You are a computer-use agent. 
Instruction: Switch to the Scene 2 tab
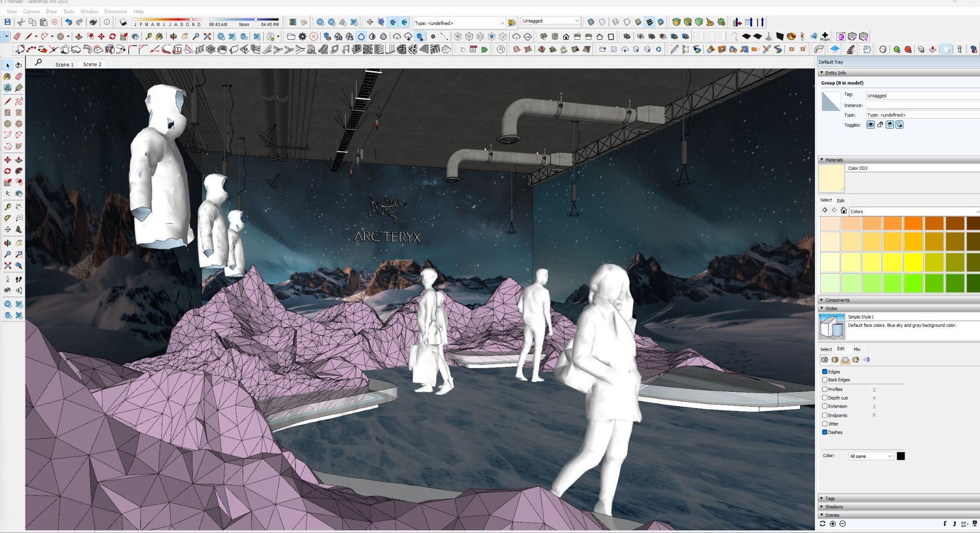[92, 64]
